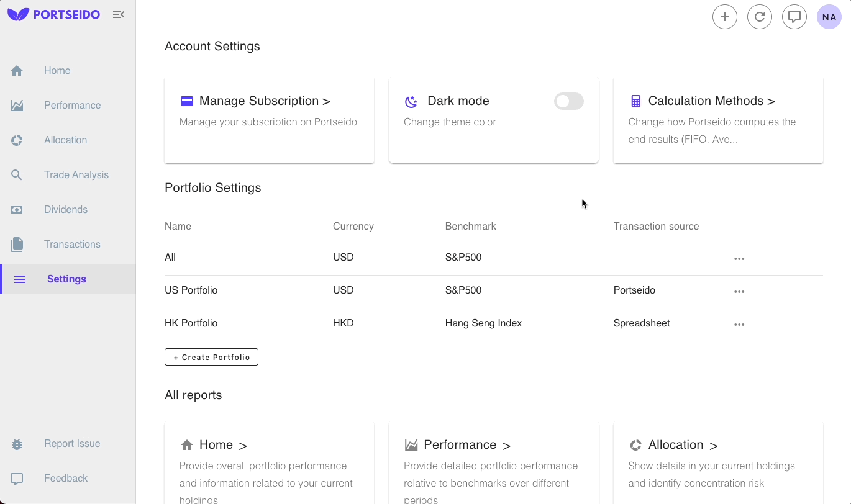Open the Transactions section from the sidebar

(72, 244)
